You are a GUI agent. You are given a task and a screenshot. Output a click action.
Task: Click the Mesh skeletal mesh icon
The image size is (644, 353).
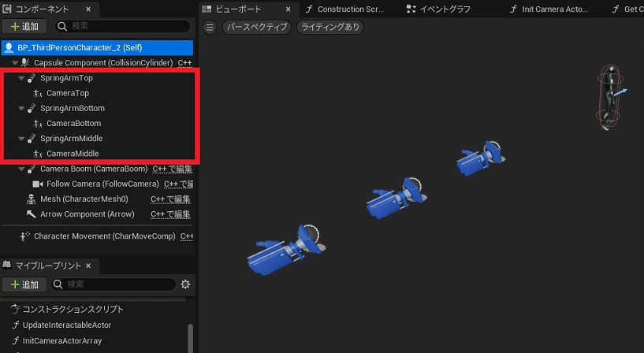32,199
